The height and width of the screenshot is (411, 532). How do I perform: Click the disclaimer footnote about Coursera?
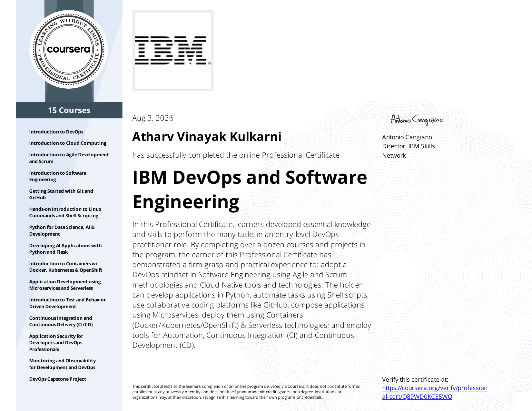point(246,392)
